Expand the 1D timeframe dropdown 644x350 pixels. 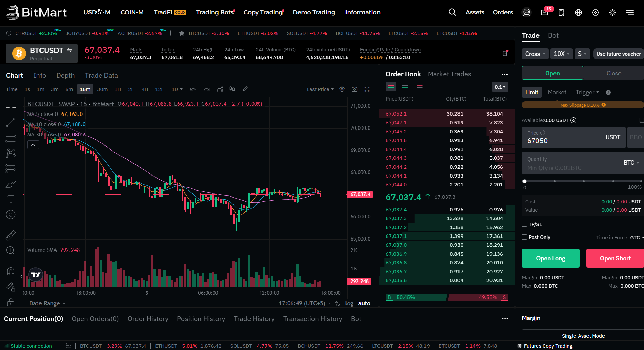(x=177, y=89)
